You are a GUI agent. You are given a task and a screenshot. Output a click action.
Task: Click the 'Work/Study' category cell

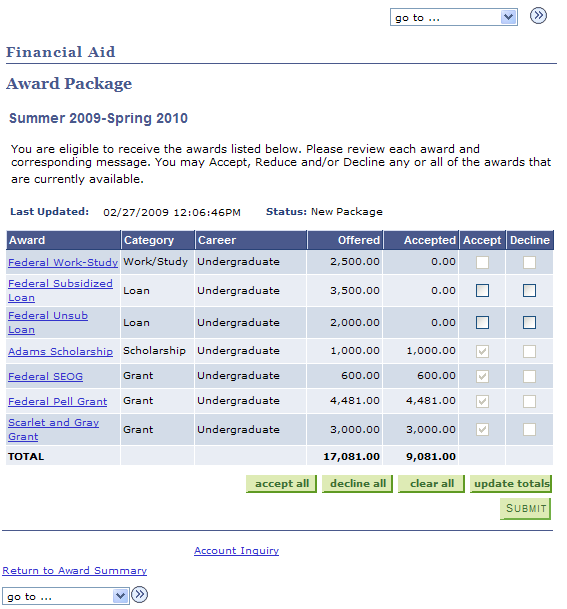coord(155,262)
